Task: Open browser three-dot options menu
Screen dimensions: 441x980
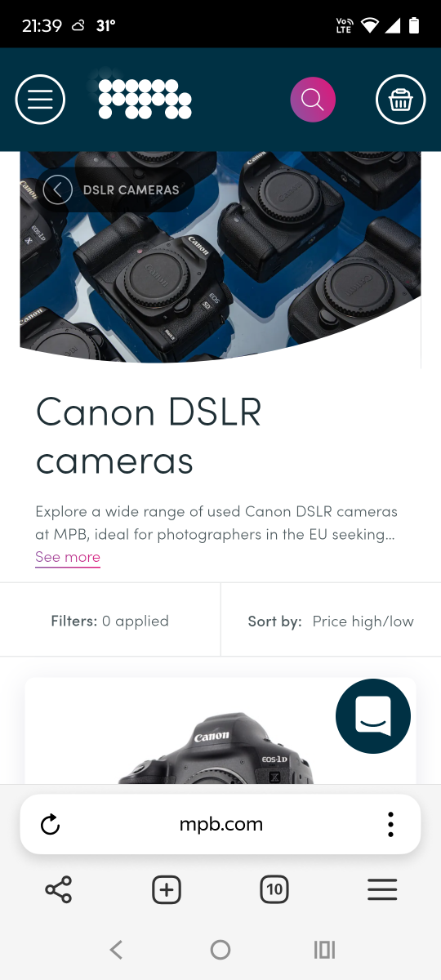Action: coord(390,825)
